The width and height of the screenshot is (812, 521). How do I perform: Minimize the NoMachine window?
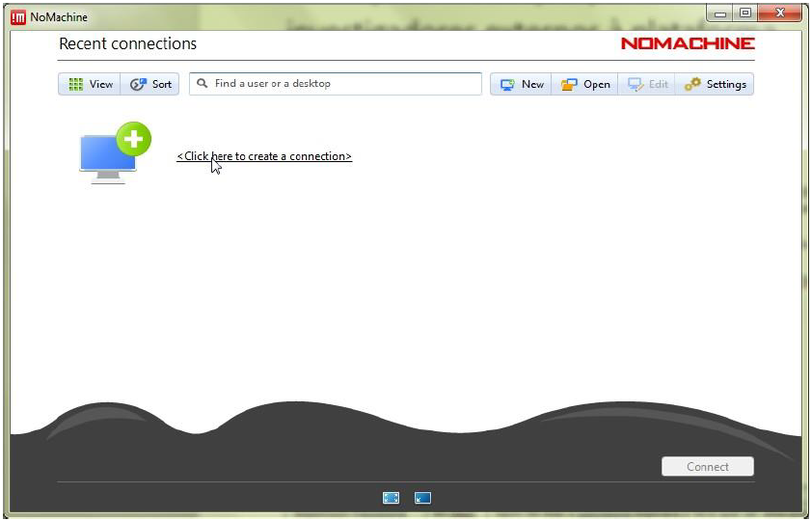720,14
